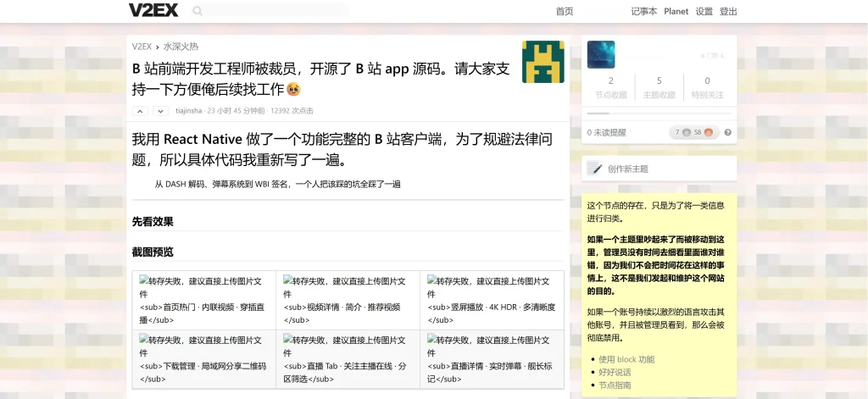The image size is (868, 399).
Task: Open the topic author's green avatar
Action: coord(542,61)
